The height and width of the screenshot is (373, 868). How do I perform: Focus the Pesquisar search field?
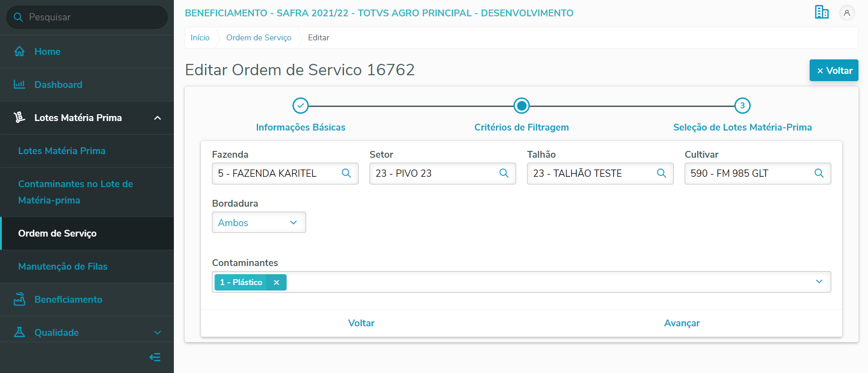point(91,17)
